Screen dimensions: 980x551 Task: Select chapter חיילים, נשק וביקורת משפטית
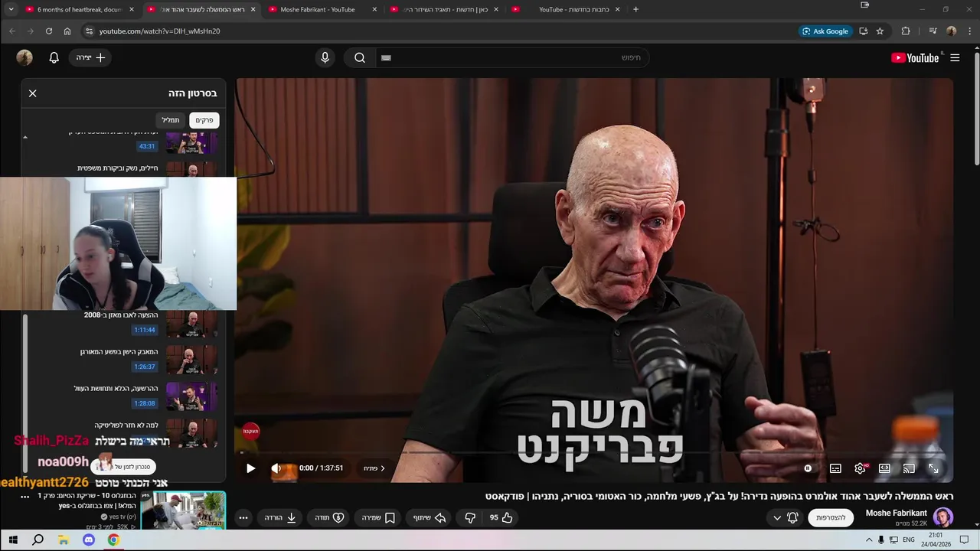(x=118, y=168)
